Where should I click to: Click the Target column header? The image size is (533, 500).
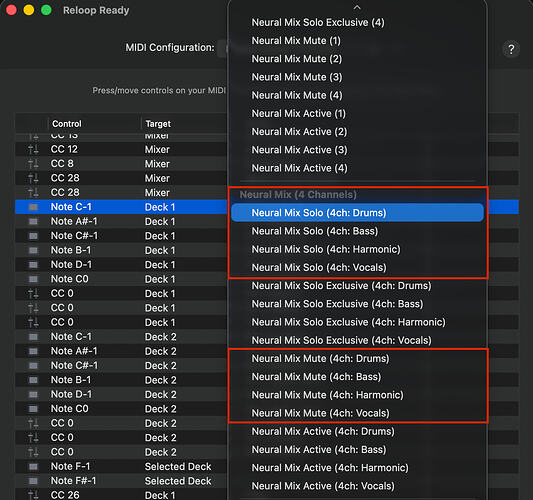158,124
